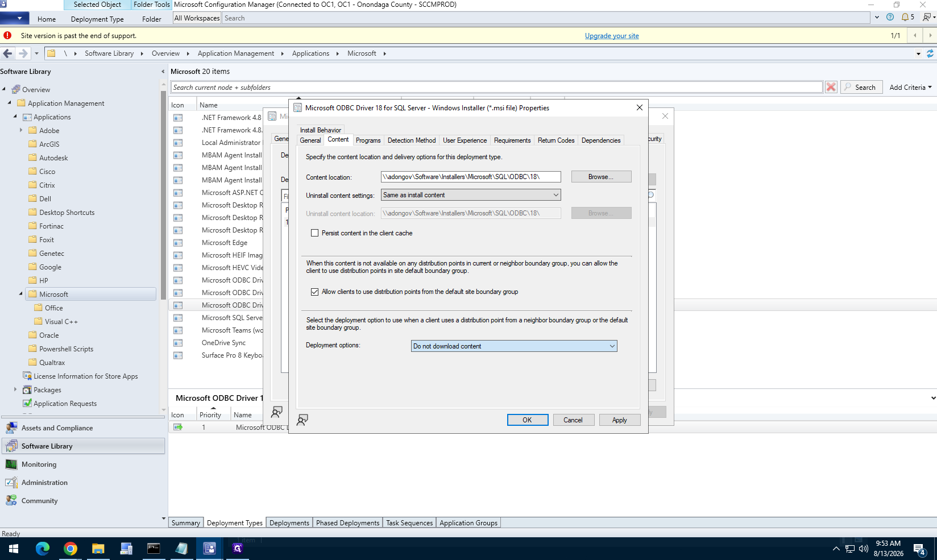Screen dimensions: 937x560
Task: Switch to the Detection Method tab
Action: tap(412, 140)
